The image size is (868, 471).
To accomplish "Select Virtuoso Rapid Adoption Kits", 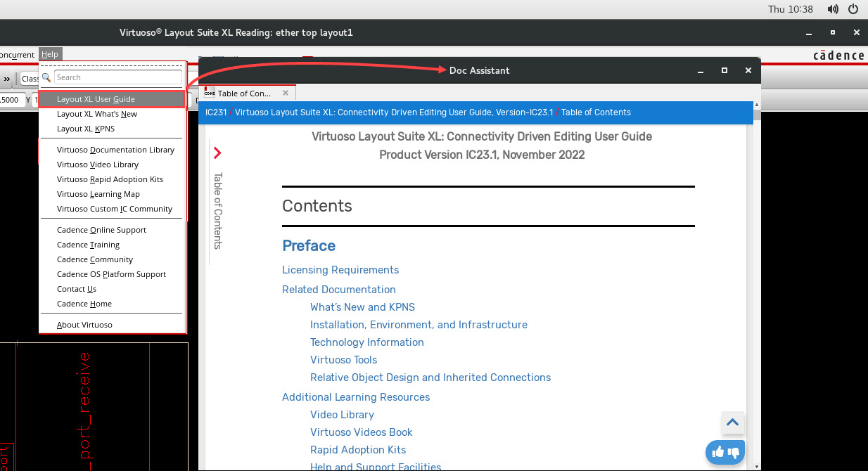I will click(110, 179).
